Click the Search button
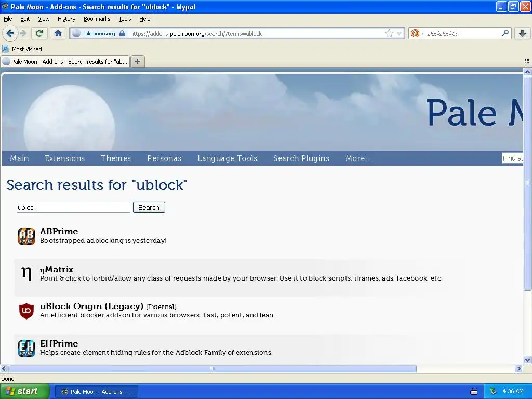Image resolution: width=532 pixels, height=399 pixels. [149, 207]
